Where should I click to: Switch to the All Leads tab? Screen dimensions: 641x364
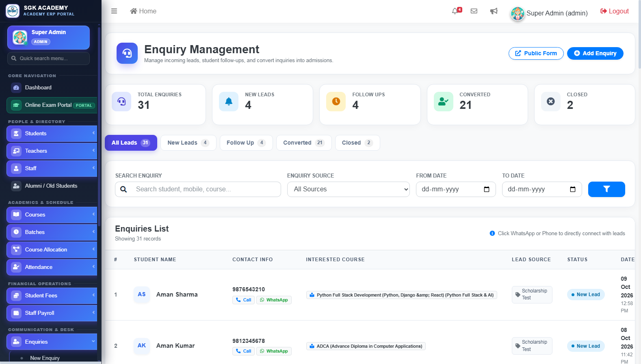click(x=131, y=143)
